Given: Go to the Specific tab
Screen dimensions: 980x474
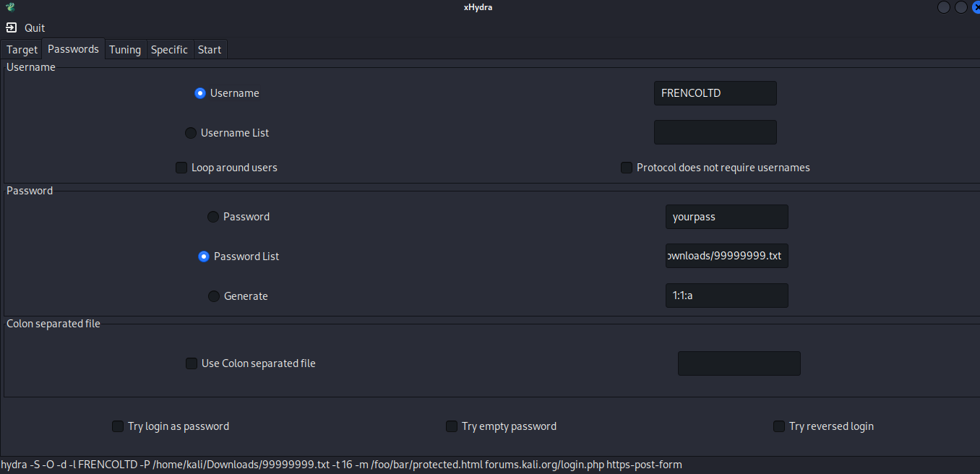Looking at the screenshot, I should 169,50.
